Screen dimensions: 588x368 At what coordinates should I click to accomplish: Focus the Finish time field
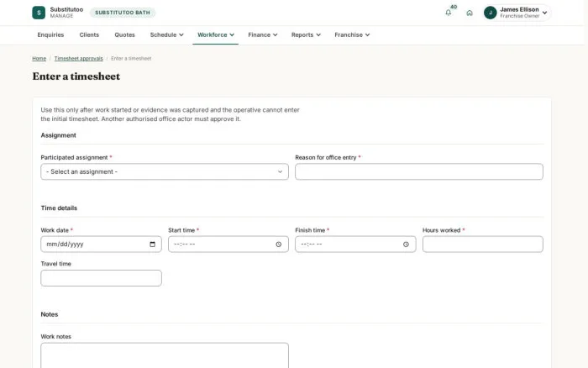click(355, 244)
